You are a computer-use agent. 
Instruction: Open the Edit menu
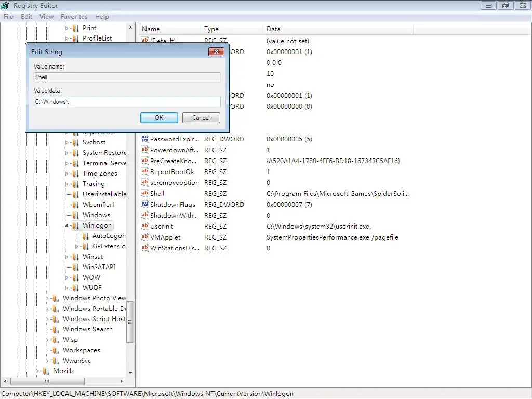coord(26,16)
